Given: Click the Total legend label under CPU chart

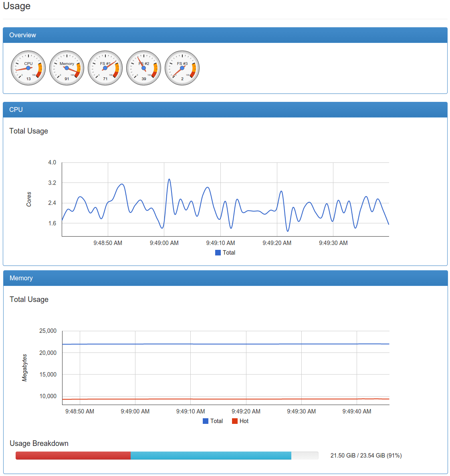Looking at the screenshot, I should (x=229, y=253).
